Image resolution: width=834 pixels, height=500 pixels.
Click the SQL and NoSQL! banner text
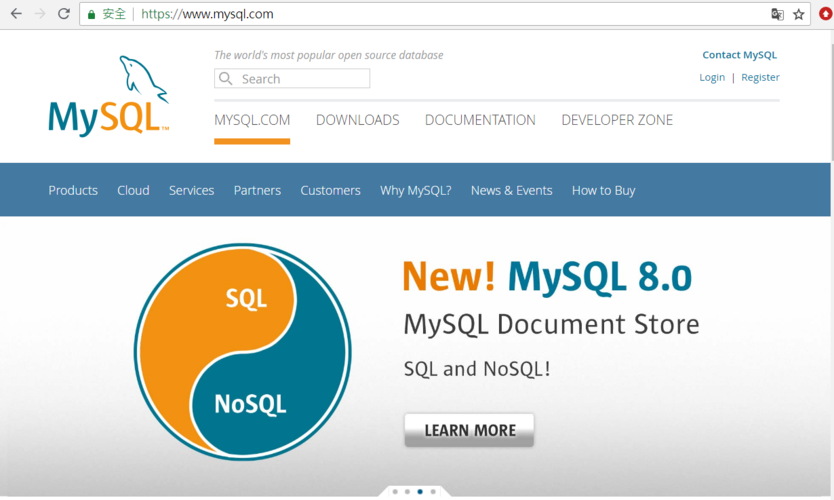click(477, 369)
